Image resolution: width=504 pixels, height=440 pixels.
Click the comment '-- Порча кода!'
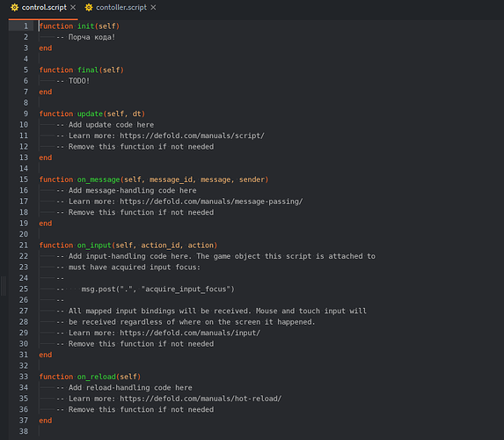click(85, 37)
